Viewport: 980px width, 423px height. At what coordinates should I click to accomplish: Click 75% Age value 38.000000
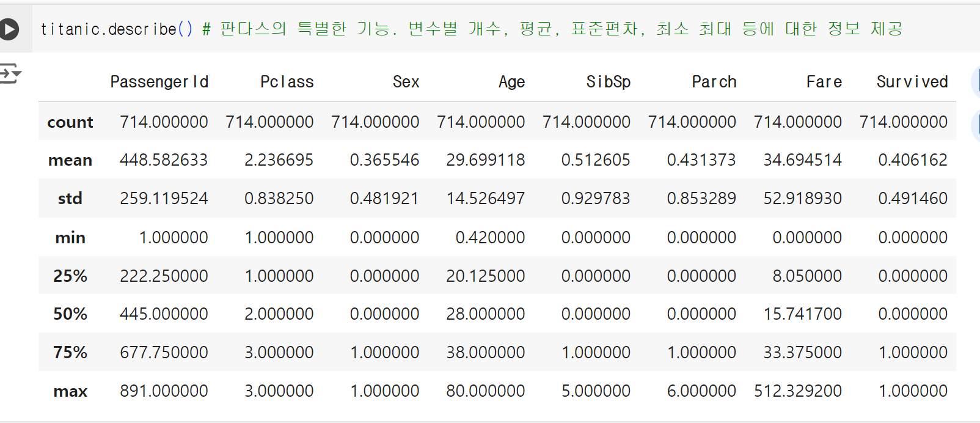click(x=486, y=352)
